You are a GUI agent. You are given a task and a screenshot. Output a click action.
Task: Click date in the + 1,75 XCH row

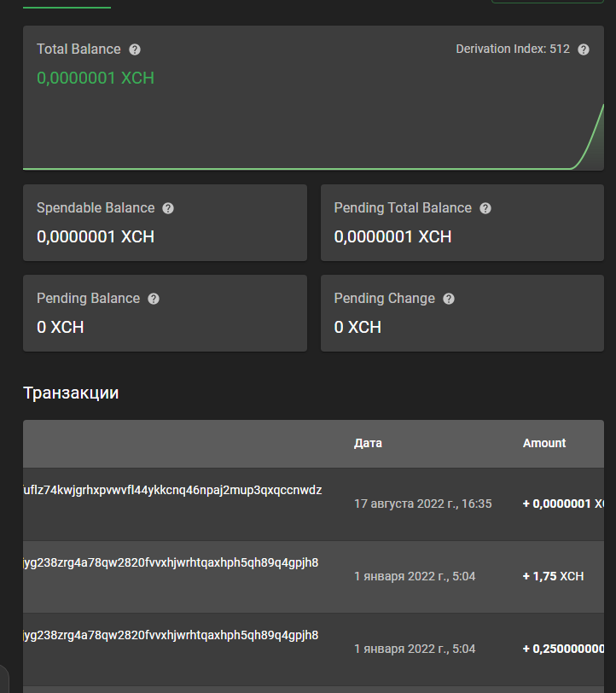click(x=415, y=576)
